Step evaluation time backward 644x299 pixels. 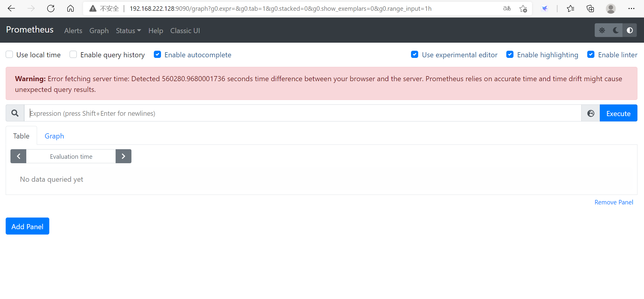coord(19,156)
